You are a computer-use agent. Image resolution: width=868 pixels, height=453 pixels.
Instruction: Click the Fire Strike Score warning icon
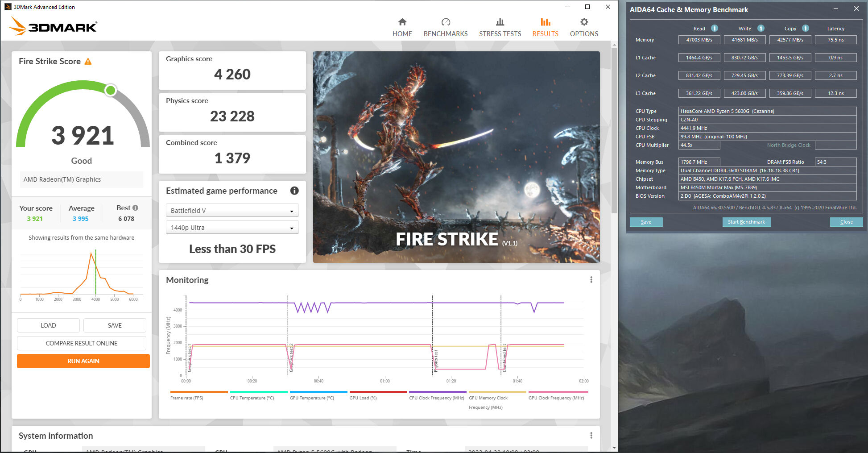pos(88,62)
